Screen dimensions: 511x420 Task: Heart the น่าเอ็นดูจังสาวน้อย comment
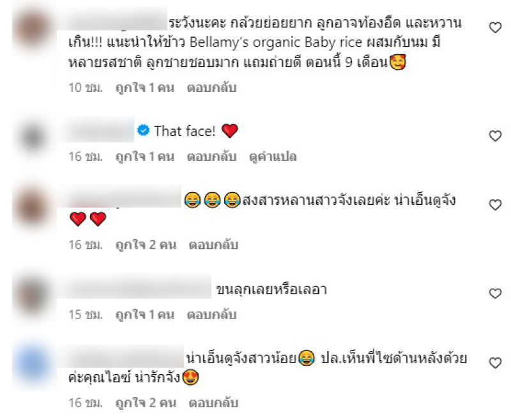(495, 363)
